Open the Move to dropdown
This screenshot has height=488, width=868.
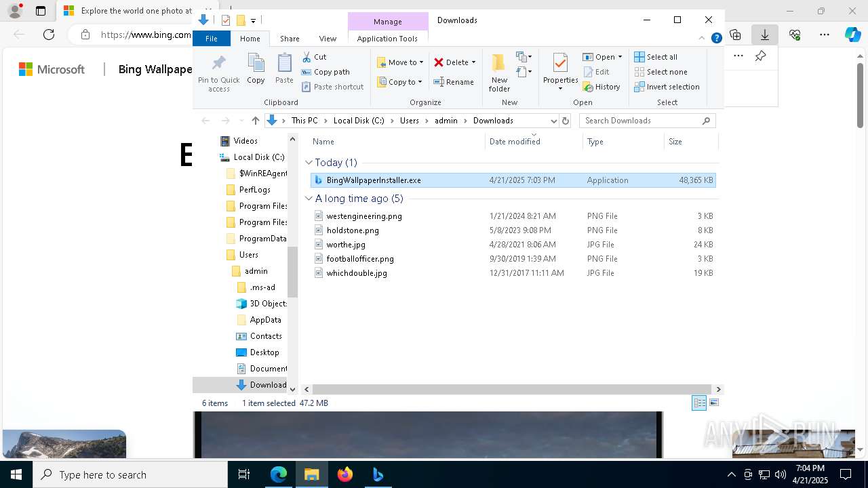tap(400, 62)
